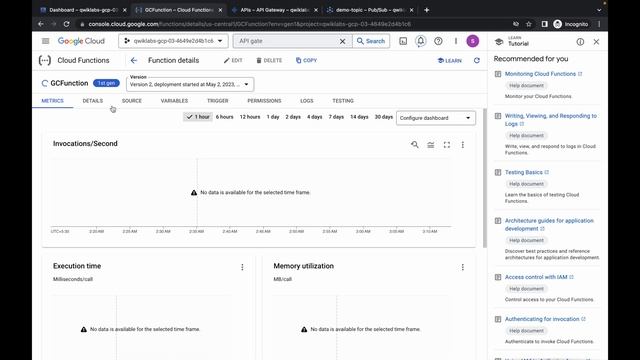This screenshot has width=640, height=360.
Task: Click the Search button
Action: (371, 41)
